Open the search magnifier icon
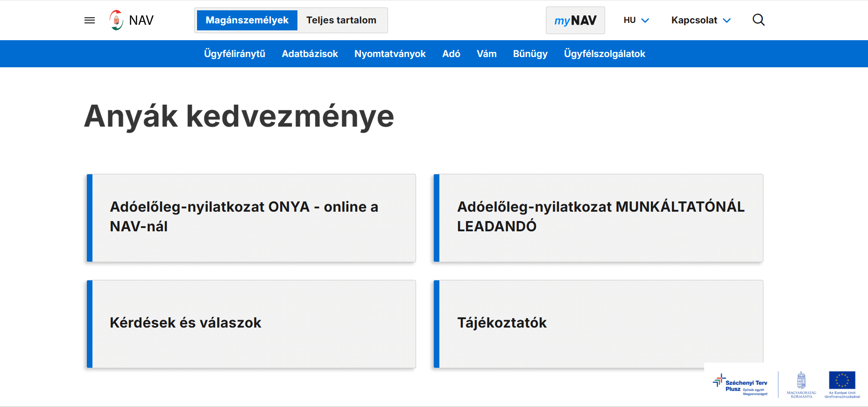This screenshot has height=407, width=868. (758, 20)
